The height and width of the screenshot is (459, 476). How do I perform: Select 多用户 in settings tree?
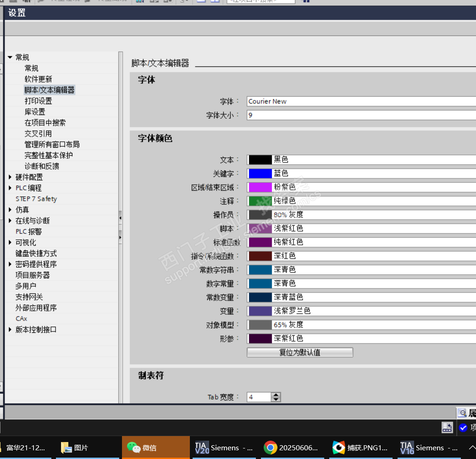tap(26, 286)
